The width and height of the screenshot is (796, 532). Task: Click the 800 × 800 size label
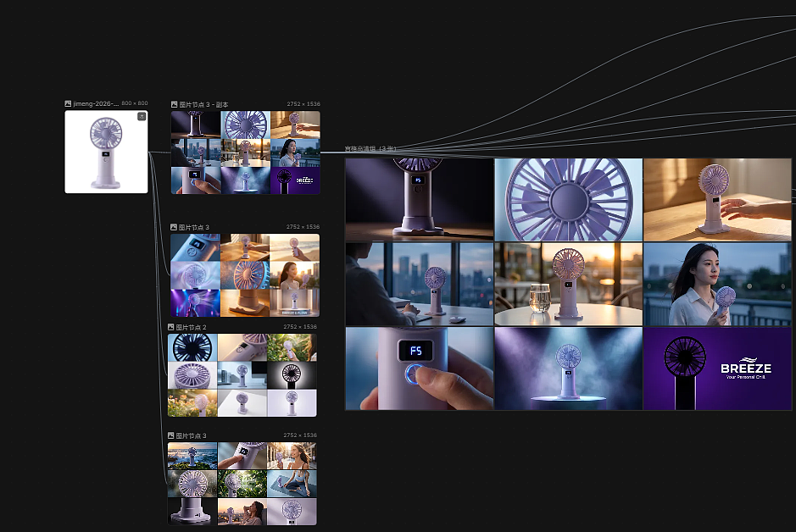pos(135,103)
